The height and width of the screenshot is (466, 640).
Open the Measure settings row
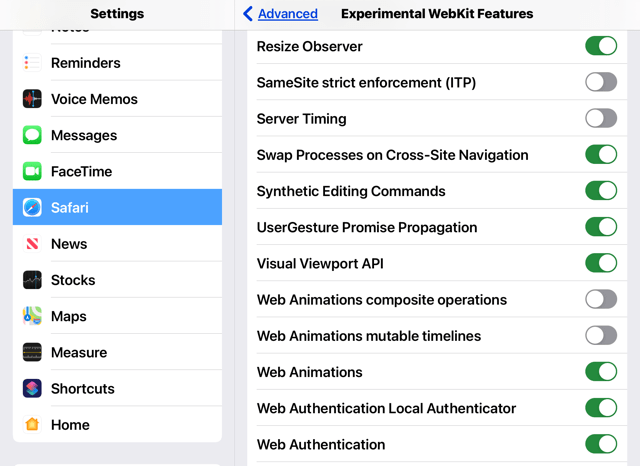coord(118,352)
